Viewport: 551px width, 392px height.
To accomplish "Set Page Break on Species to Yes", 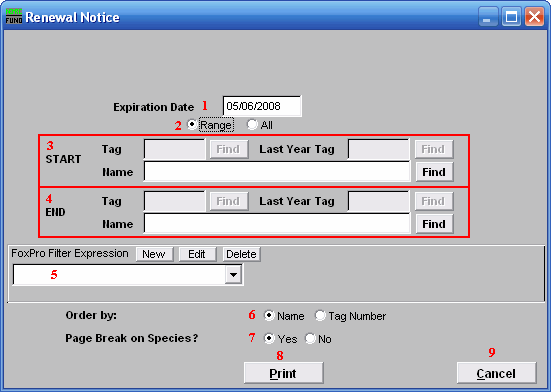I will pos(269,339).
